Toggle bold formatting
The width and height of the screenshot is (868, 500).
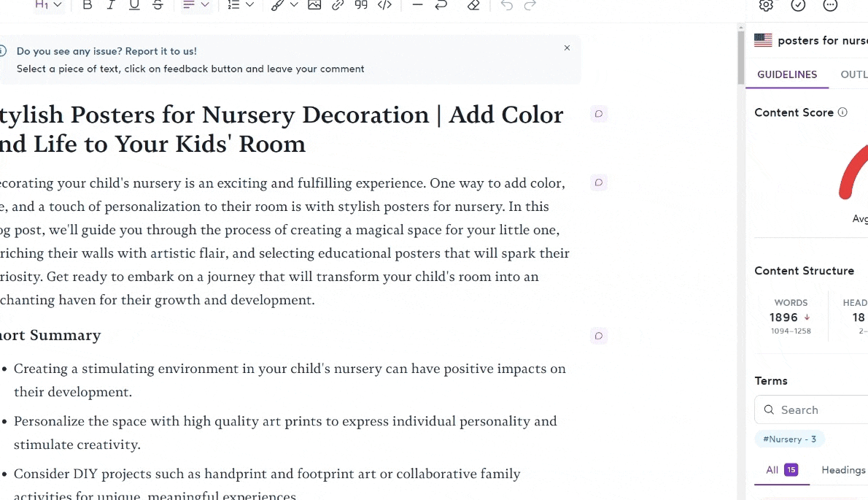pyautogui.click(x=87, y=5)
